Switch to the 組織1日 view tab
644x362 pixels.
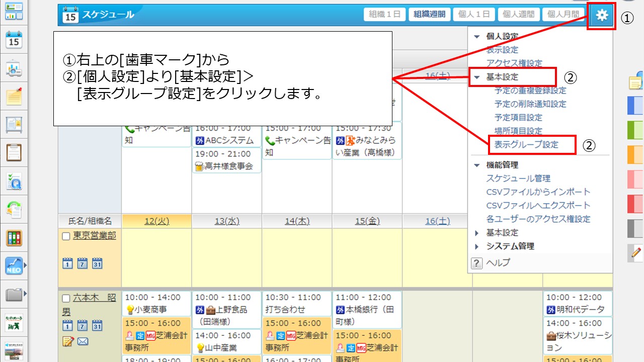[x=385, y=14]
